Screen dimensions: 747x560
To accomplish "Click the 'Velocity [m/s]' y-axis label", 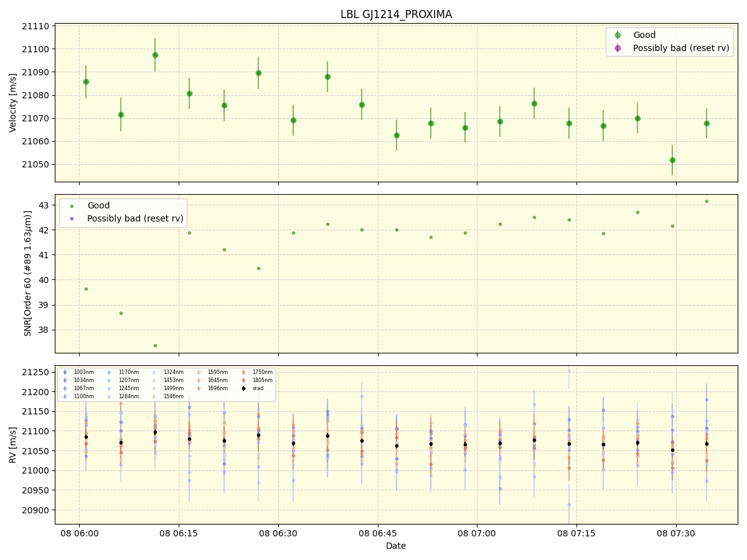I will 13,103.
